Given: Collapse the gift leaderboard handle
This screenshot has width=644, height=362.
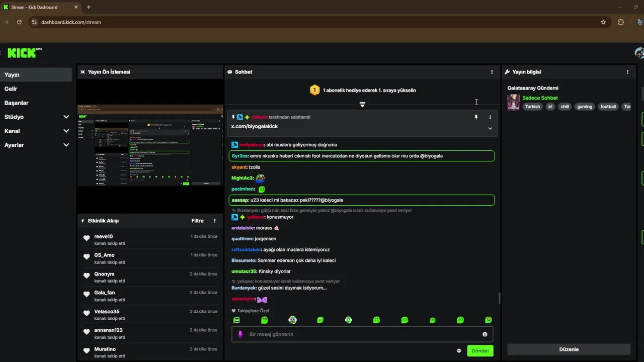Looking at the screenshot, I should coord(362,104).
